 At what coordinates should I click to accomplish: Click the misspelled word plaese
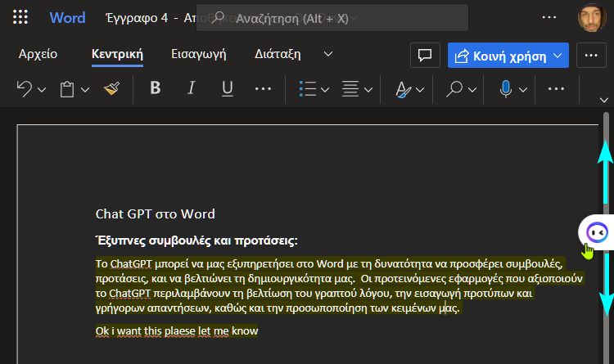click(x=180, y=331)
